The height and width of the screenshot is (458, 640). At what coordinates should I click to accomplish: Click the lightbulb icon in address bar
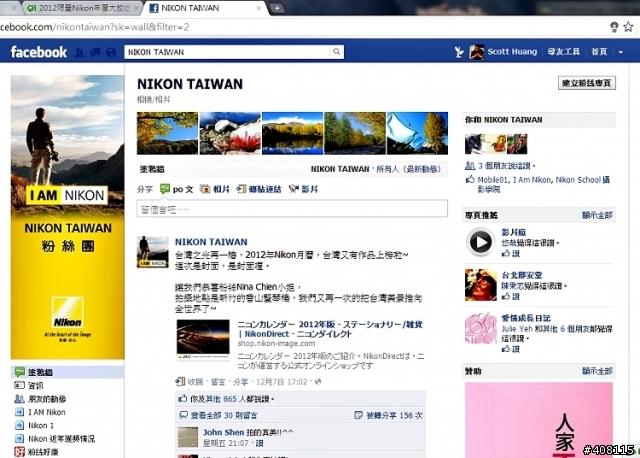[614, 27]
